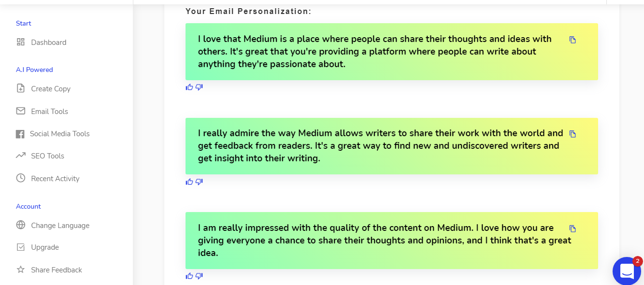Open Create Copy from the sidebar

50,89
